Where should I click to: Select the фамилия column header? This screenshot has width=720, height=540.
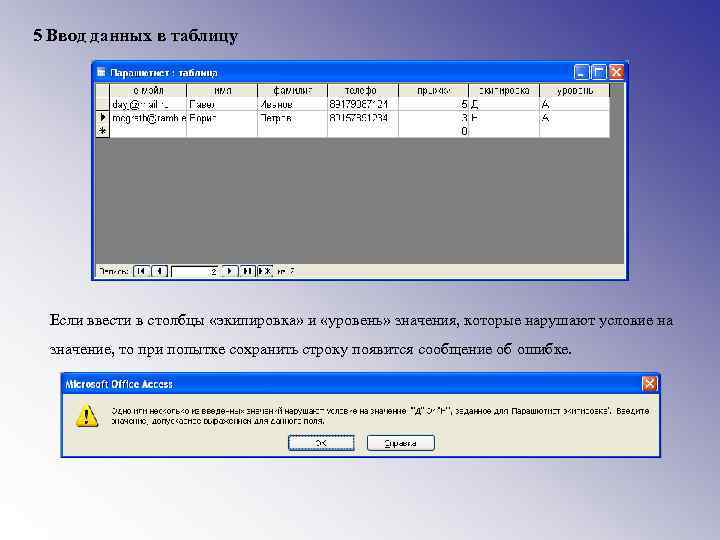click(292, 90)
